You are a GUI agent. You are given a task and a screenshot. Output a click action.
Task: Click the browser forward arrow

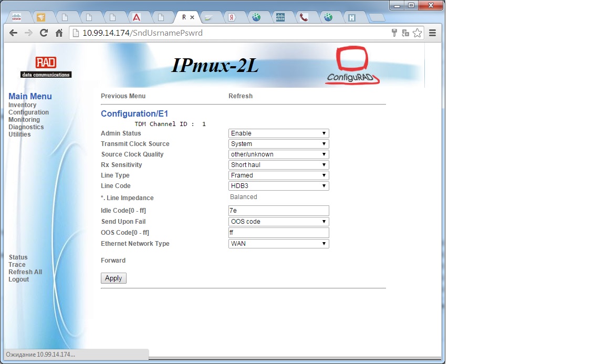coord(28,33)
